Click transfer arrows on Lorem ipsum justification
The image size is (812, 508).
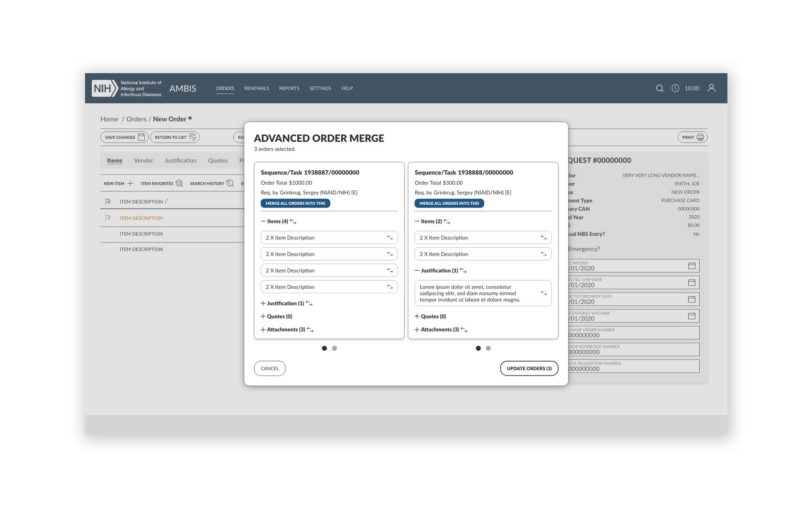(543, 293)
